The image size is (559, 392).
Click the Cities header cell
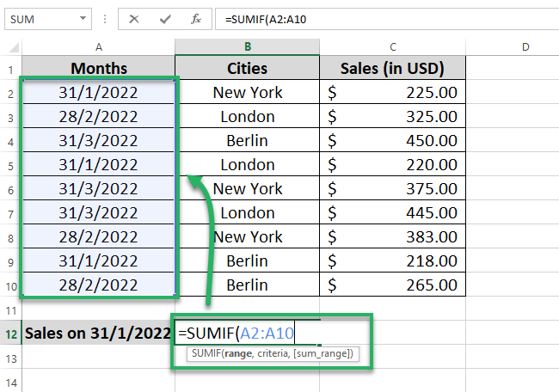pos(248,68)
